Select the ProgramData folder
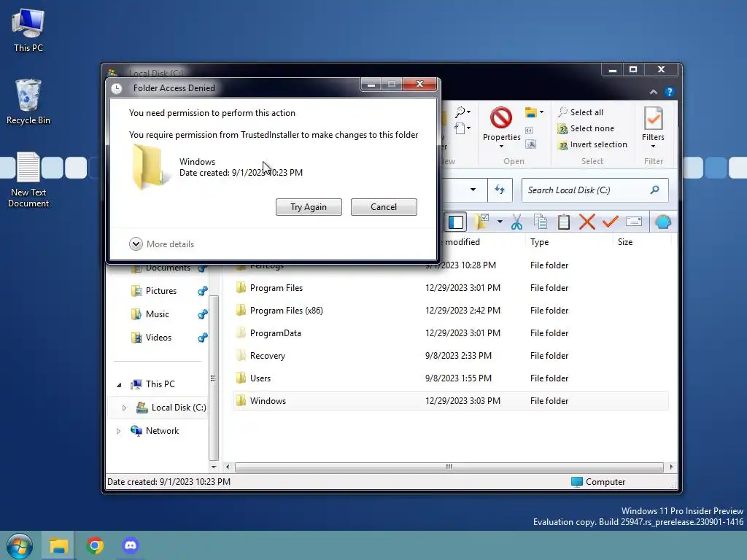 (451, 333)
